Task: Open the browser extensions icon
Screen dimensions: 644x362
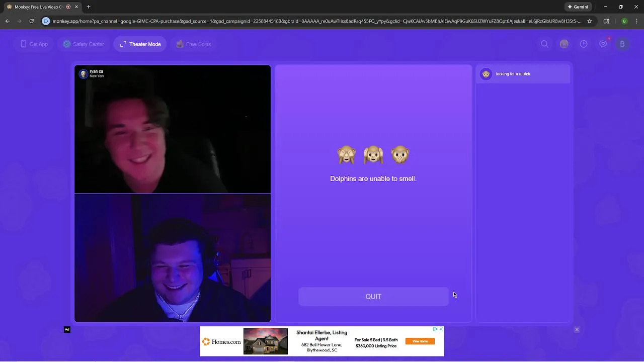Action: (606, 21)
